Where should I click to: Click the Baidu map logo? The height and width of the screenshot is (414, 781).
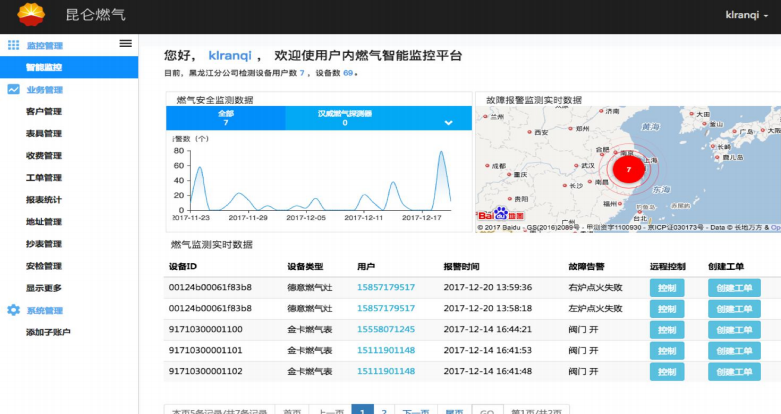click(499, 214)
